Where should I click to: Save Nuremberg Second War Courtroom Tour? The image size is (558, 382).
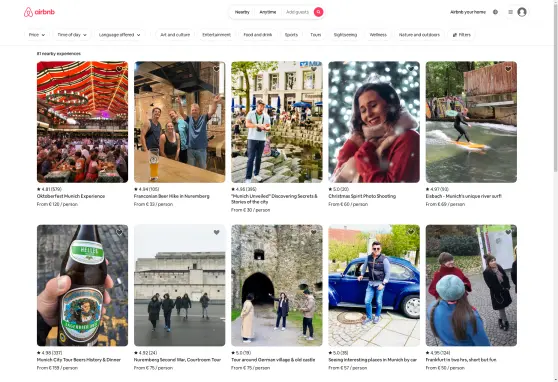[x=216, y=232]
